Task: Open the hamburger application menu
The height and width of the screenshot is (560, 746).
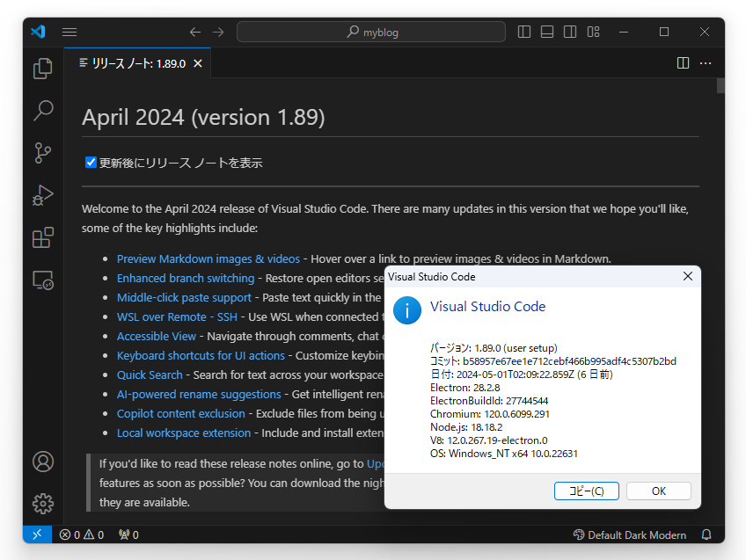Action: click(69, 31)
